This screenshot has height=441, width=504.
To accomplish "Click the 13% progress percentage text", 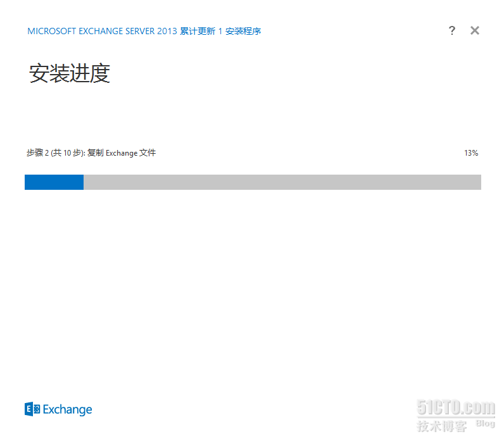I will [471, 153].
